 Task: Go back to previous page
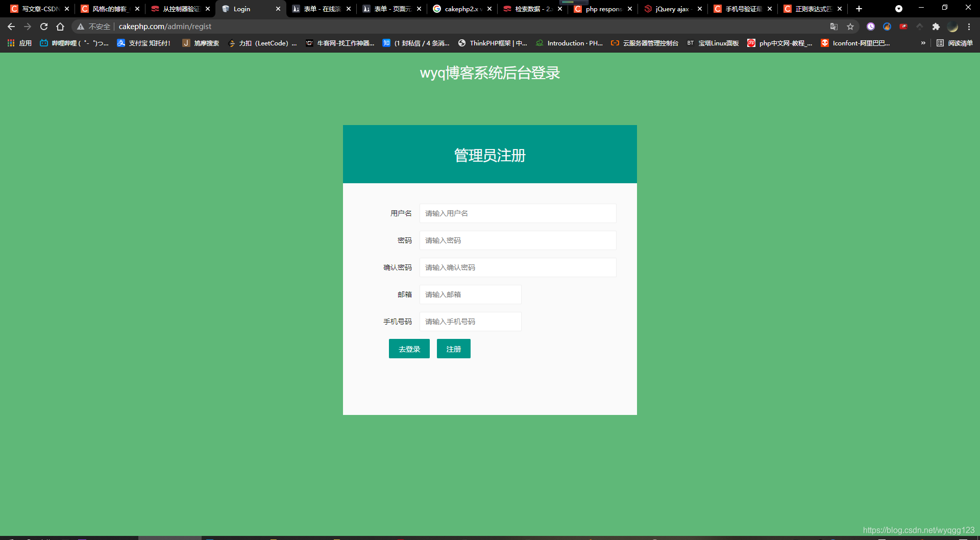(11, 27)
